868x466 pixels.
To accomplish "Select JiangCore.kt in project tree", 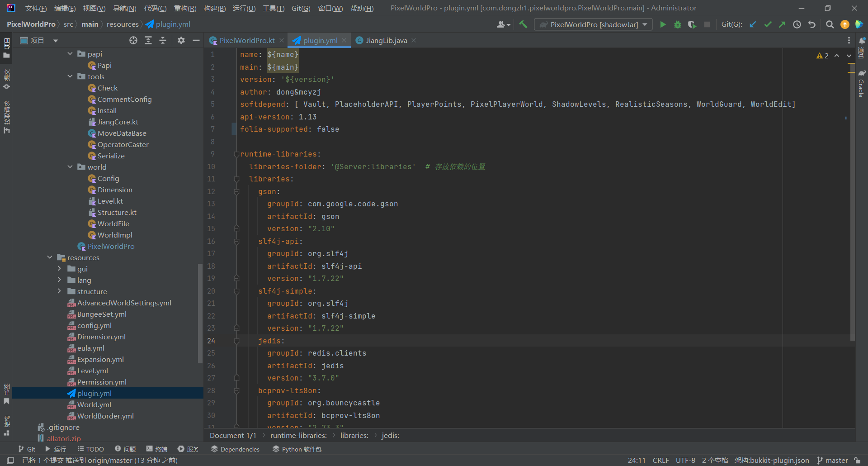I will pos(118,122).
